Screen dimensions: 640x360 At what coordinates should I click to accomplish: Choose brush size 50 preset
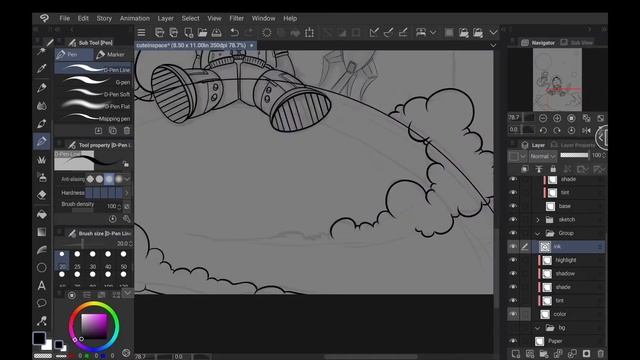(x=124, y=260)
